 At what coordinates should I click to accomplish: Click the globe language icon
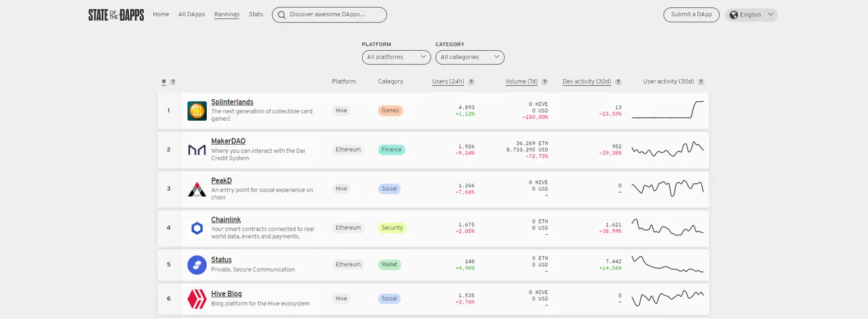pyautogui.click(x=734, y=14)
